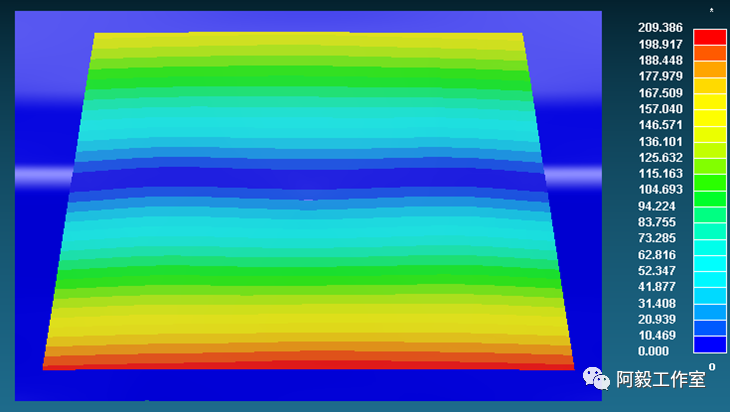Screen dimensions: 730x412
Task: Click the 157.040 legend value
Action: pos(660,109)
